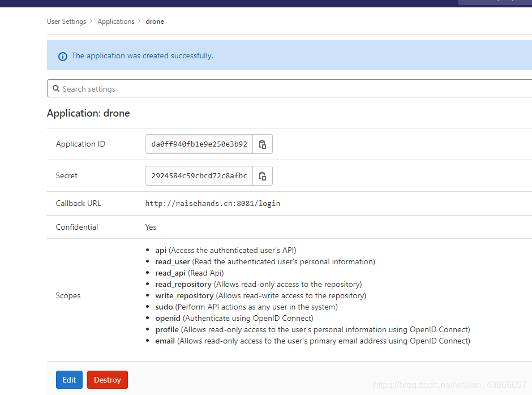This screenshot has width=532, height=395.
Task: Click the application created successfully message
Action: pyautogui.click(x=142, y=56)
